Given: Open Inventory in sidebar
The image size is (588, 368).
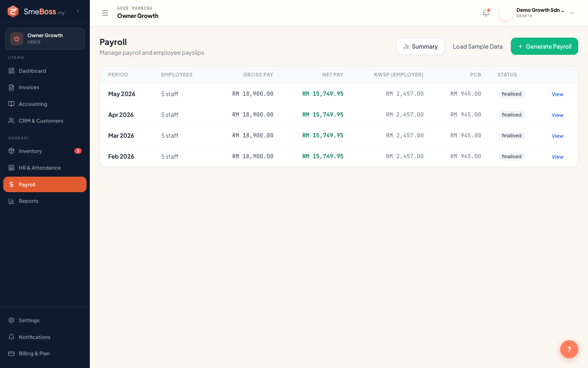Looking at the screenshot, I should click(x=45, y=151).
